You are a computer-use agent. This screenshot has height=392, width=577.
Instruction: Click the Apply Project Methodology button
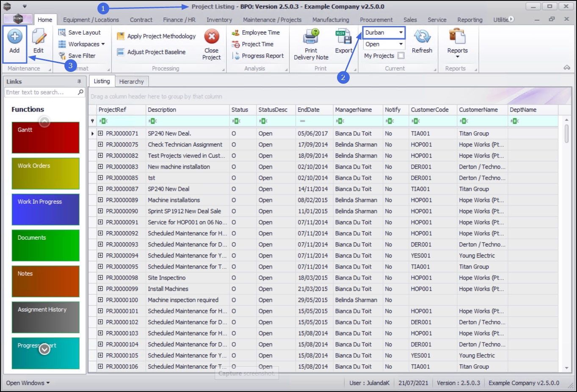[x=157, y=36]
